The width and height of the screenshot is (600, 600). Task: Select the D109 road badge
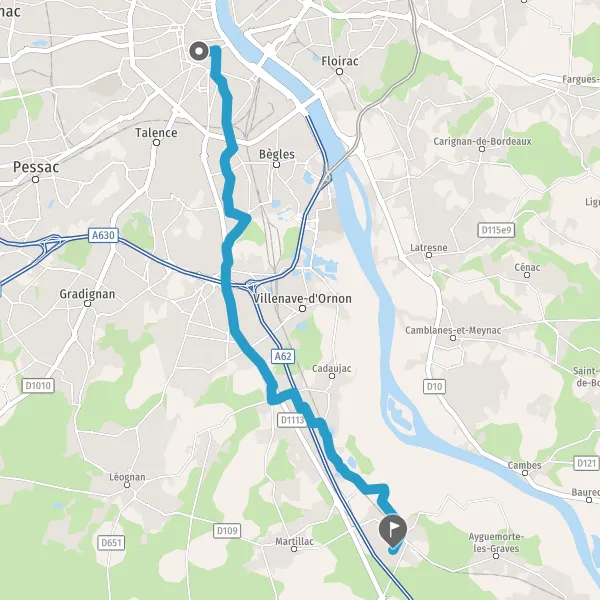pyautogui.click(x=227, y=531)
